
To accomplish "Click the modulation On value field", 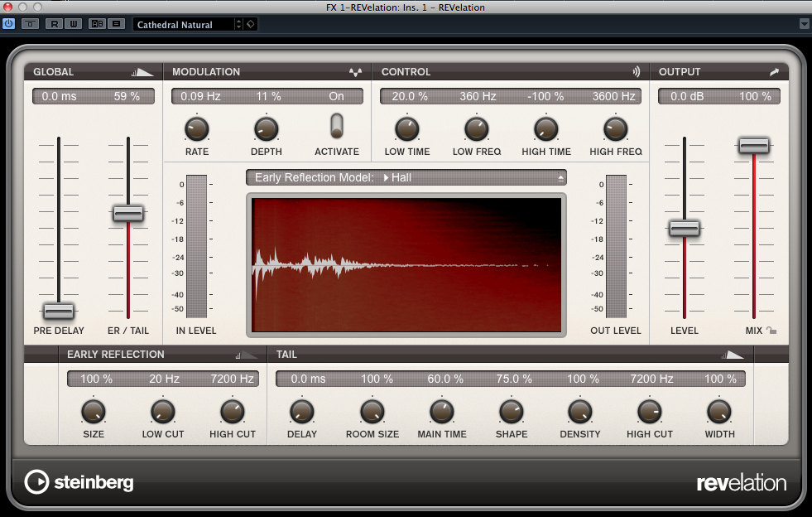I will pos(336,96).
